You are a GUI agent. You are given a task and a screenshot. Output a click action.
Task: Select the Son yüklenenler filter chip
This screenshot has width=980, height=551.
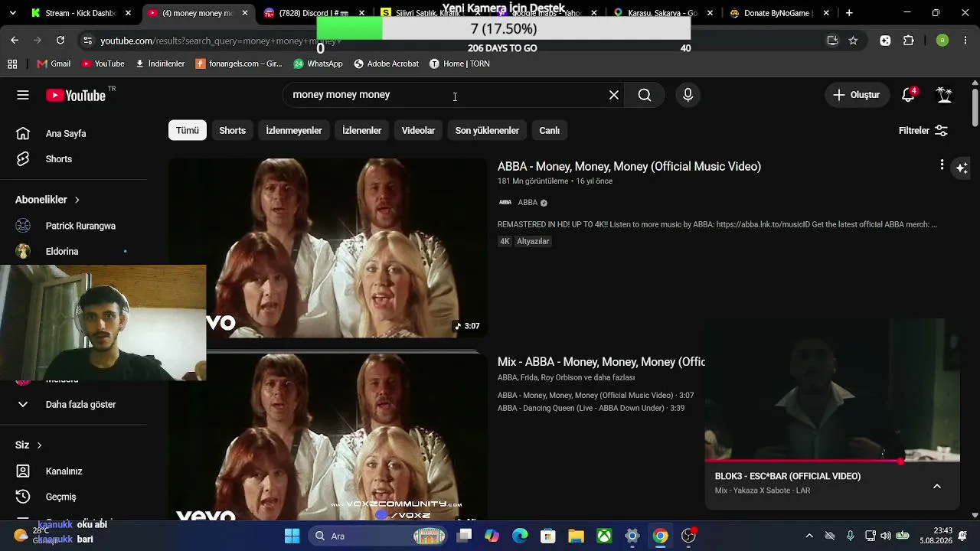(488, 130)
